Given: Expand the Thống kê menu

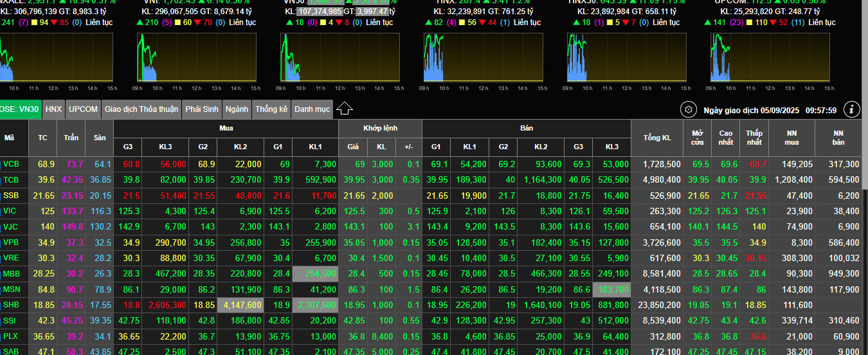Looking at the screenshot, I should point(271,109).
